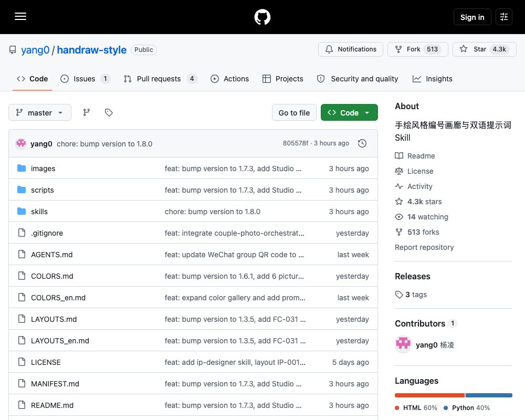Click the scripts folder icon

(22, 190)
